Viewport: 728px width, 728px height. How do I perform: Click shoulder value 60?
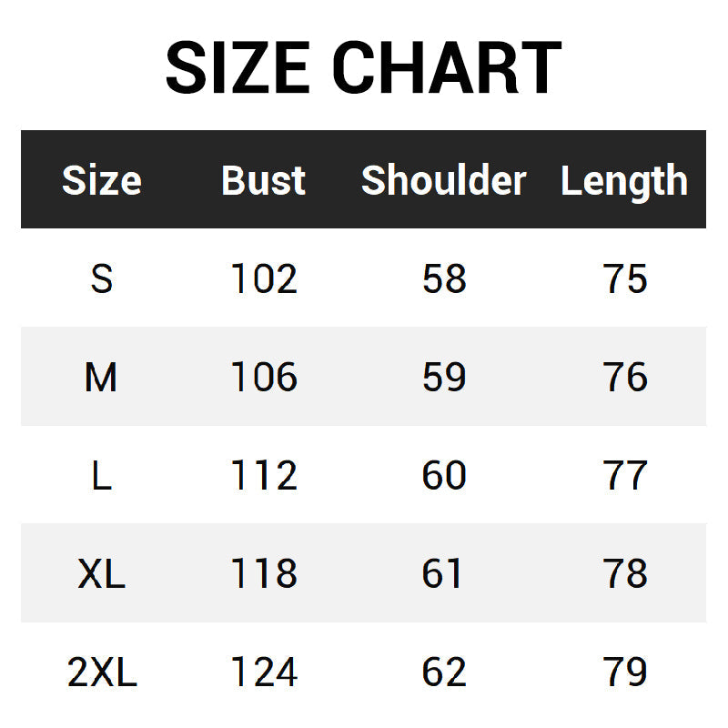click(x=443, y=475)
